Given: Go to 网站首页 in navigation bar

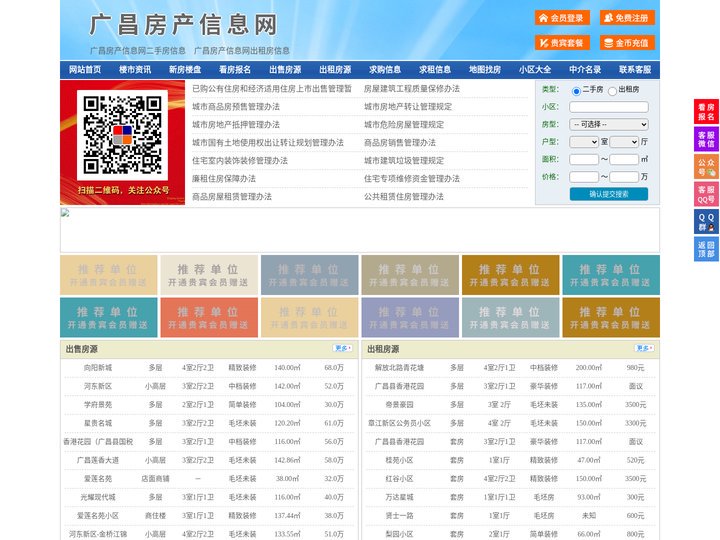Looking at the screenshot, I should (x=85, y=70).
